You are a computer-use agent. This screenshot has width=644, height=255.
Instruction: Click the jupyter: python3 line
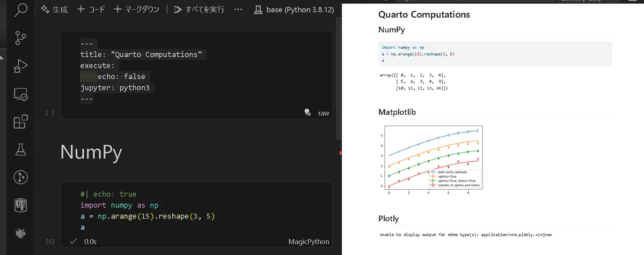coord(115,87)
